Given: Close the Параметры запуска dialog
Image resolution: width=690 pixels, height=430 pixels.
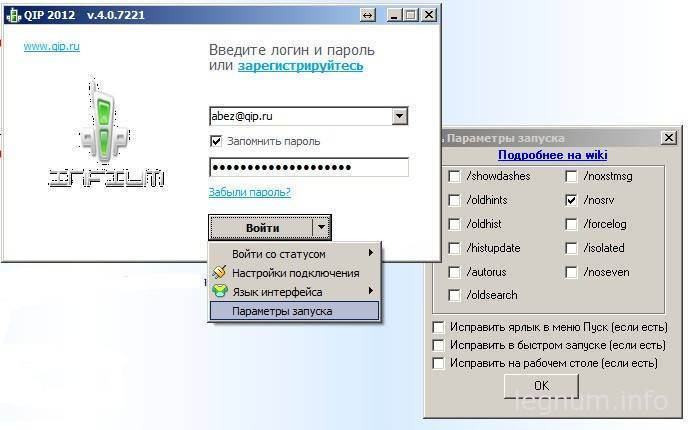Looking at the screenshot, I should [668, 138].
